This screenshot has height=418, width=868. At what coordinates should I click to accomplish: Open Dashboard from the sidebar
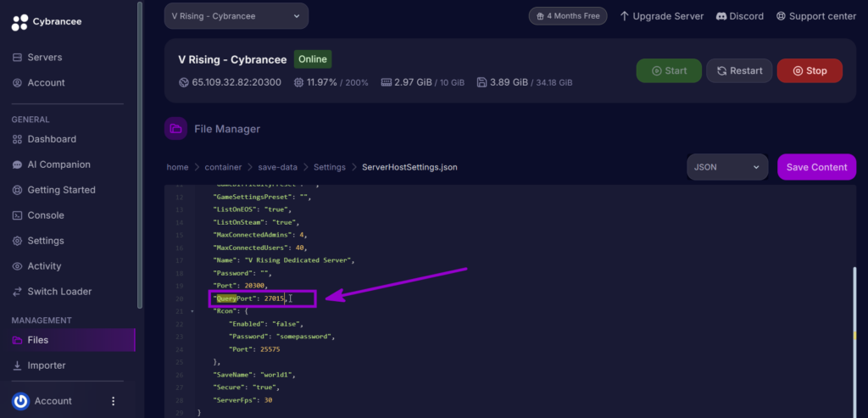(52, 140)
